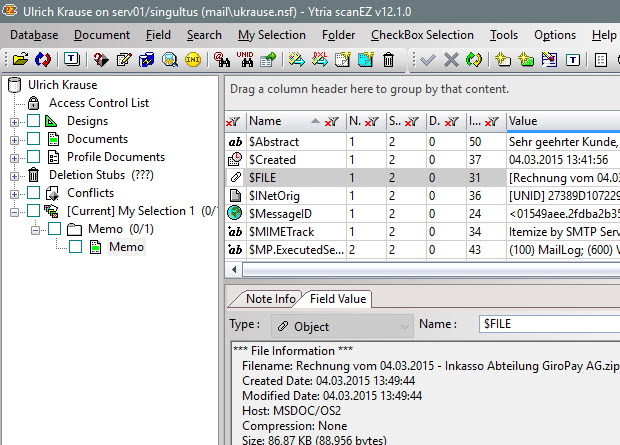Click the gray X cancel toolbar icon
Viewport: 620px width, 445px height.
tap(451, 60)
